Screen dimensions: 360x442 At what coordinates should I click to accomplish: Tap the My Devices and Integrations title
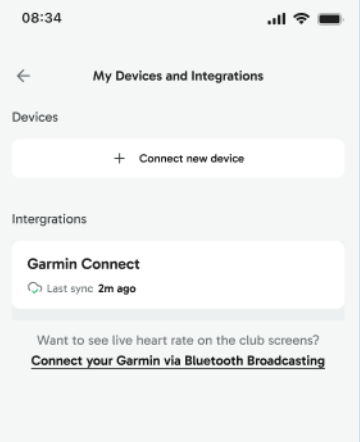[178, 76]
